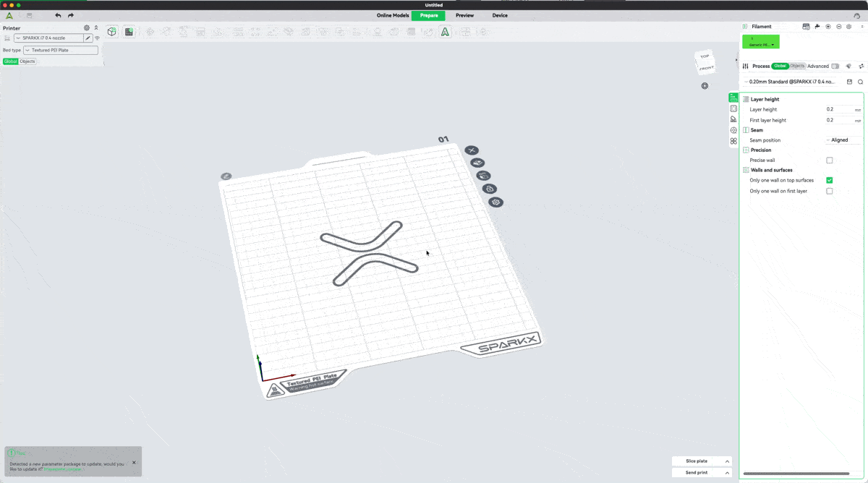The image size is (868, 483).
Task: Enable Only one wall on first layer
Action: pos(829,191)
